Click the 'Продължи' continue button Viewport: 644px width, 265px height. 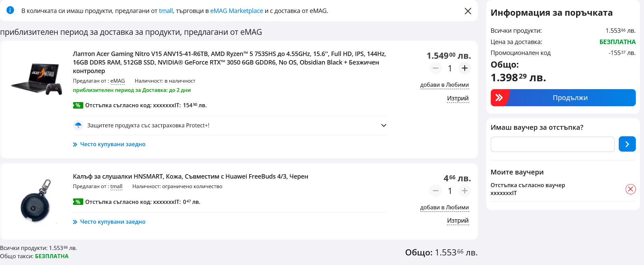(563, 98)
